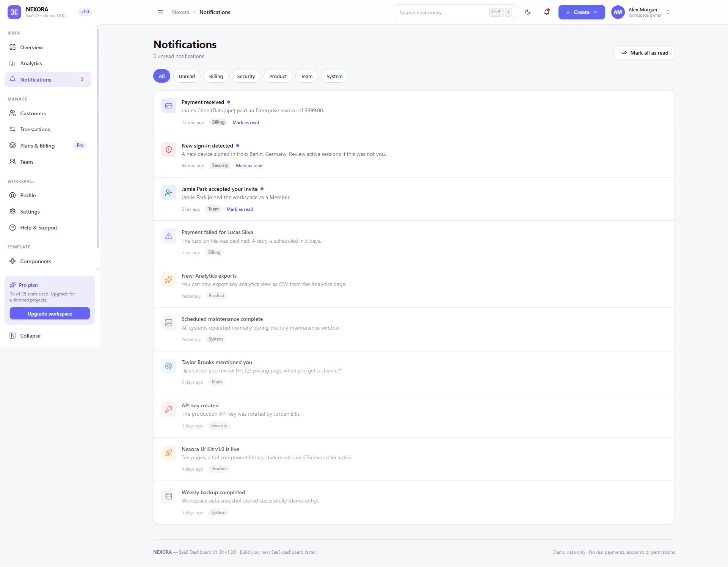Click the Settings gear icon in sidebar
Image resolution: width=728 pixels, height=567 pixels.
coord(13,212)
